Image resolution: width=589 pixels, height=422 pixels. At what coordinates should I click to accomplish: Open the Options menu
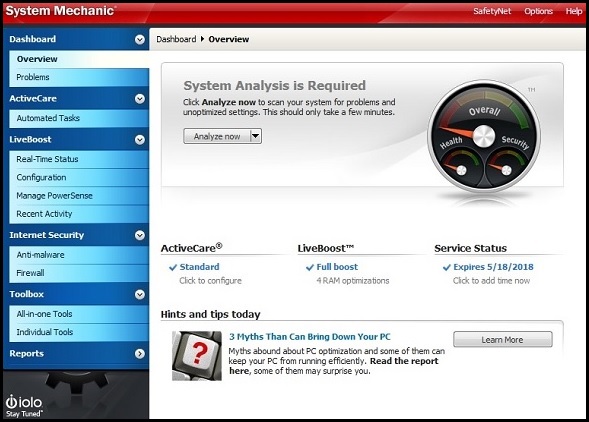538,11
